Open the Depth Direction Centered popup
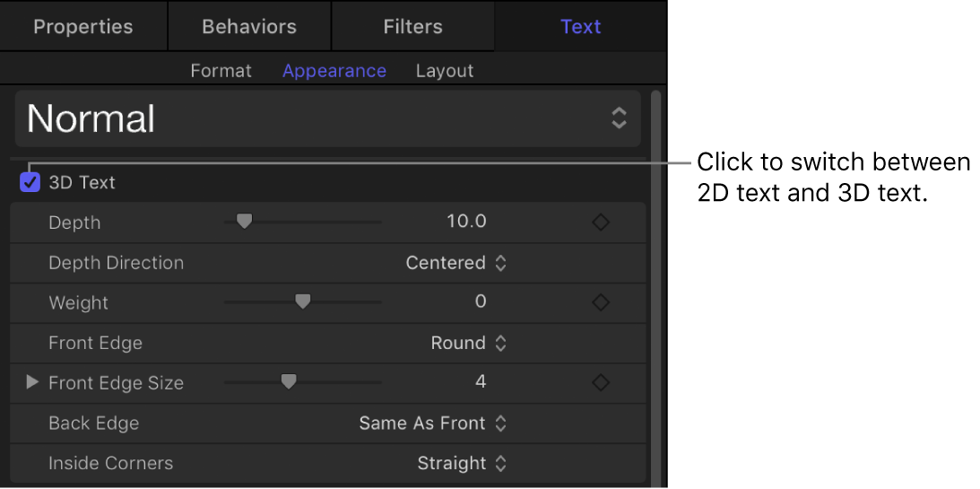 coord(456,263)
